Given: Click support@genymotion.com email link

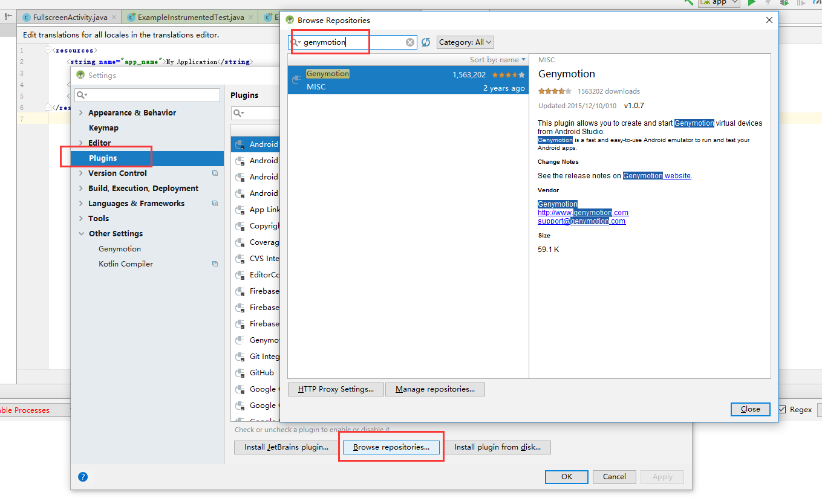Looking at the screenshot, I should [x=581, y=221].
